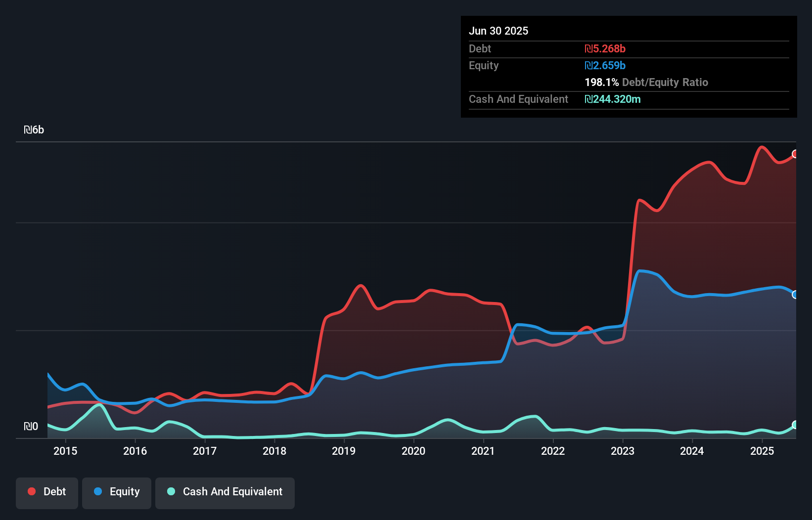The height and width of the screenshot is (520, 812).
Task: Click Cash And Equivalent label in tooltip
Action: tap(518, 99)
